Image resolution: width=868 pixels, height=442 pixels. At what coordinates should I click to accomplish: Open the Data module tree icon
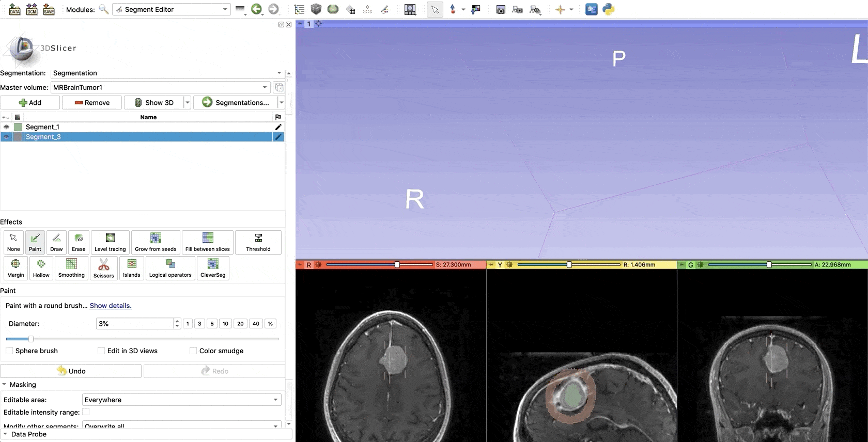[299, 9]
